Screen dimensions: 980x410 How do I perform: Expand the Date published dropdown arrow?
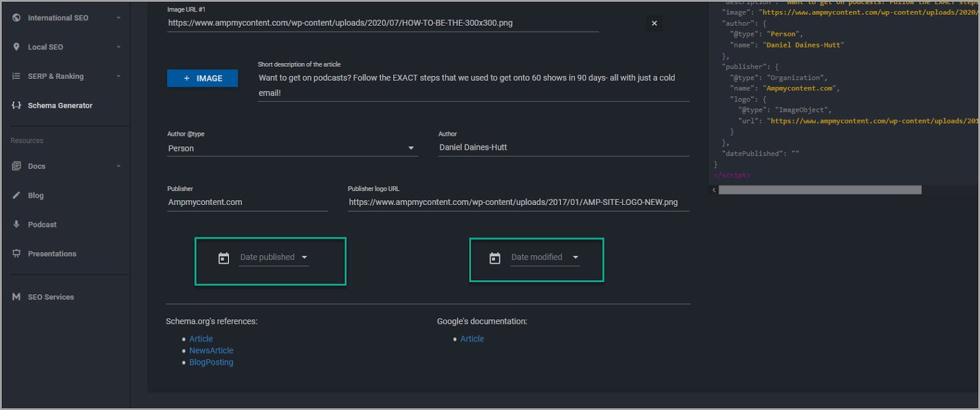(x=304, y=257)
